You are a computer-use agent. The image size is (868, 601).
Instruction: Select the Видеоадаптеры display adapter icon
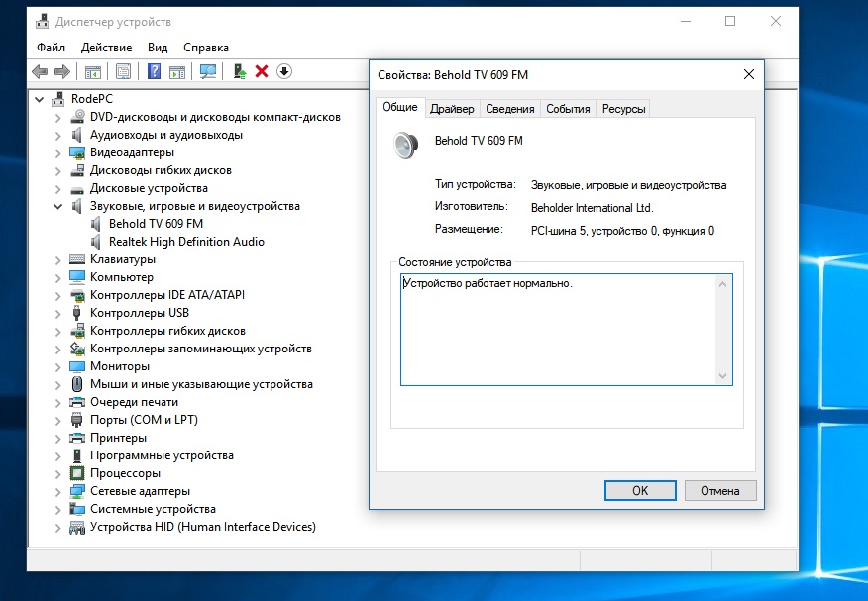point(77,152)
